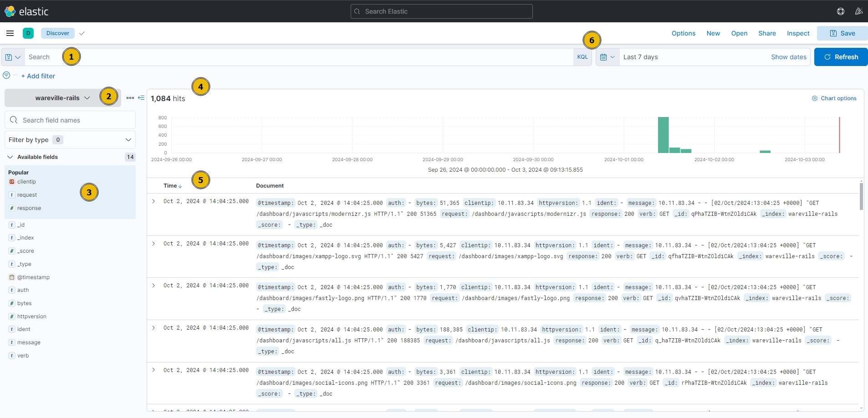Image resolution: width=868 pixels, height=418 pixels.
Task: Click the @timestamp date field icon
Action: tap(12, 277)
